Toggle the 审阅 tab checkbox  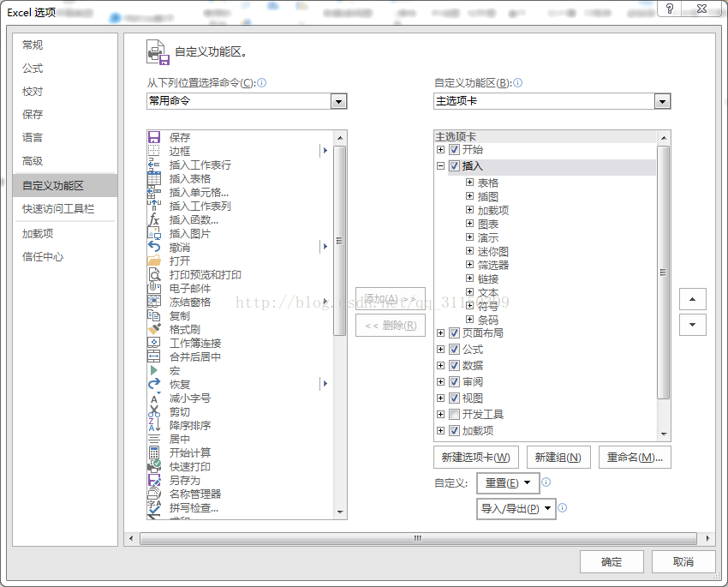(x=455, y=381)
